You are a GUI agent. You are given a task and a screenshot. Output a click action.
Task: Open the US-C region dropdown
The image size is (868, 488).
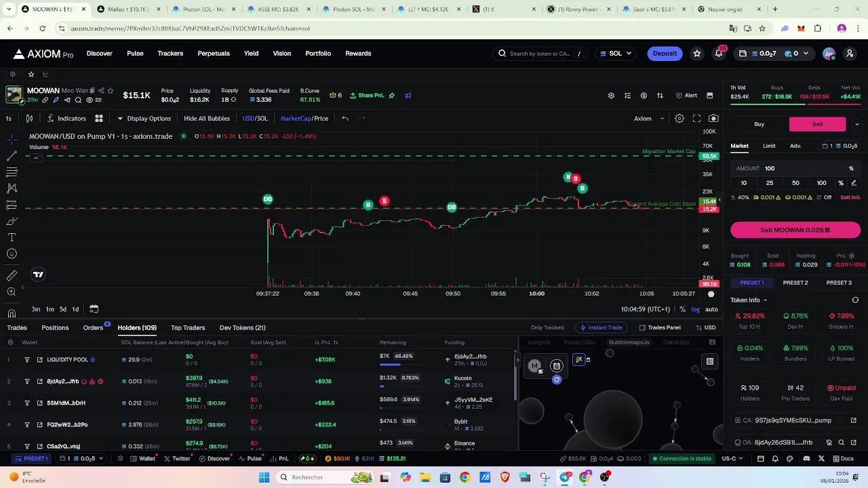click(x=732, y=459)
